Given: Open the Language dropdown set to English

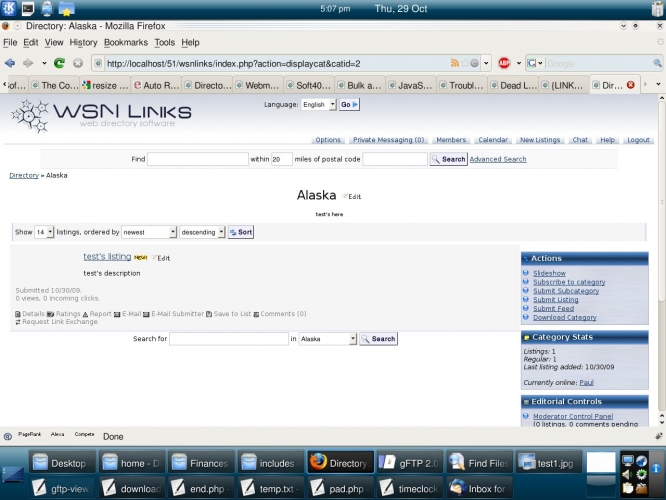Looking at the screenshot, I should pyautogui.click(x=318, y=104).
